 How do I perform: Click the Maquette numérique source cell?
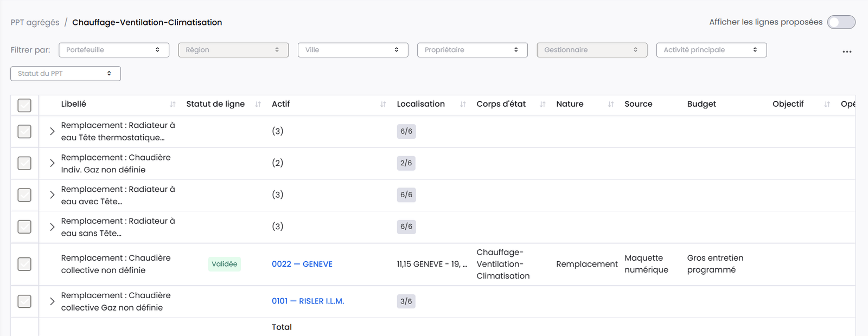647,264
